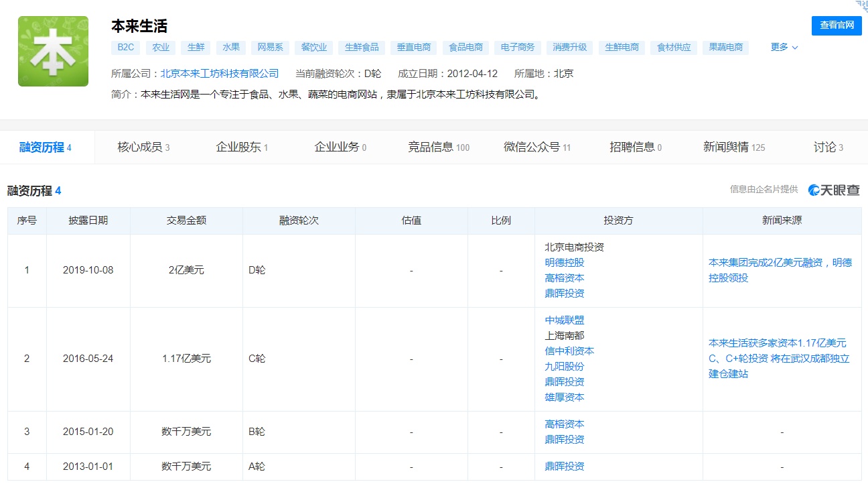The image size is (868, 488).
Task: Open 鼎晖投资 link in C轮 row
Action: pyautogui.click(x=565, y=382)
